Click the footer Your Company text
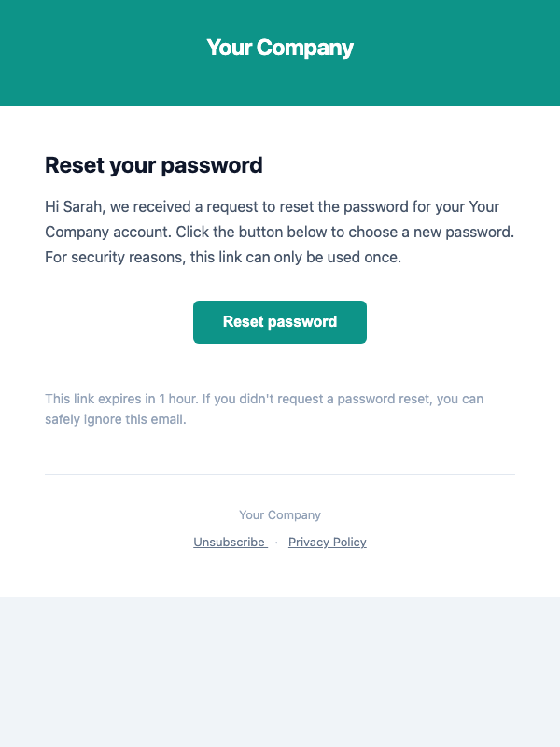The width and height of the screenshot is (560, 747). [x=279, y=514]
